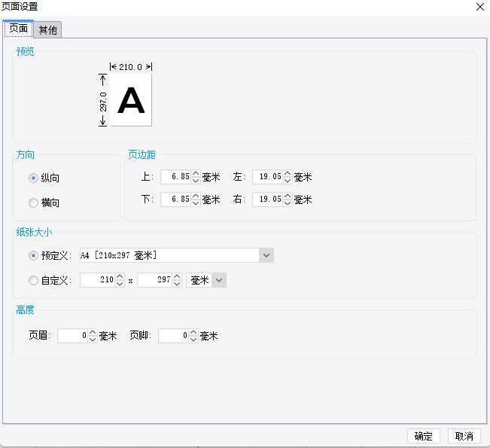Click the right margin 19.05 input field
The image size is (490, 448).
(268, 199)
